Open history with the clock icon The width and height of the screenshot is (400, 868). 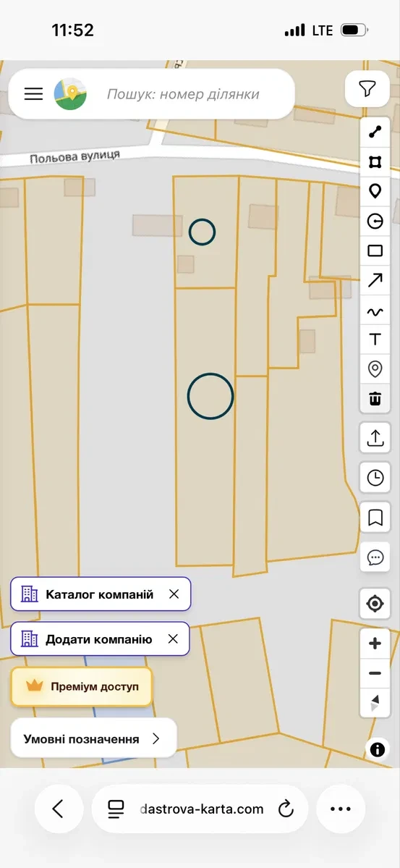[375, 478]
